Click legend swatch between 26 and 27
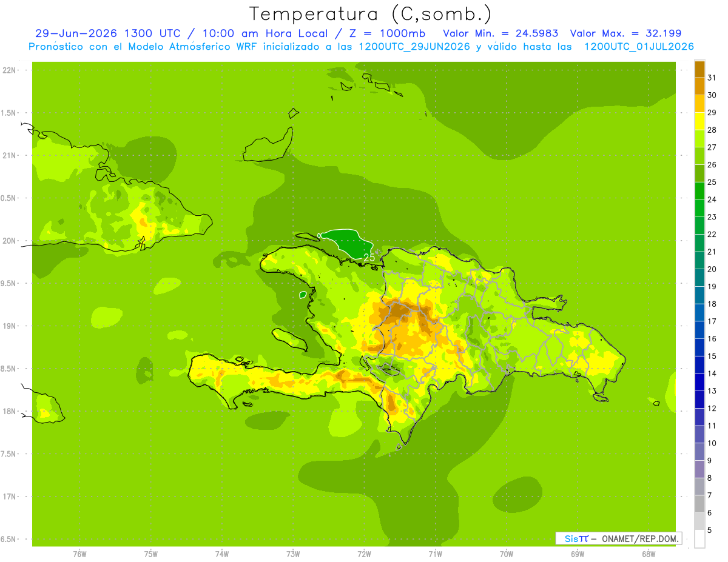 [x=699, y=156]
